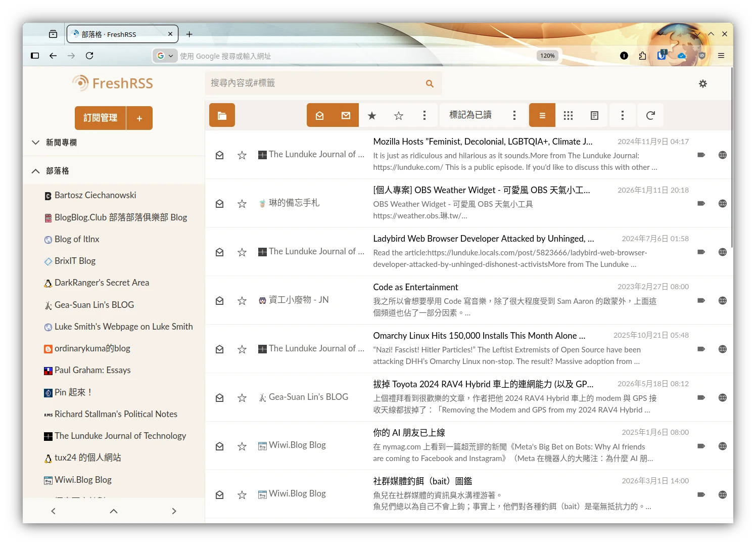Click the 標記為已讀 button
Image resolution: width=756 pixels, height=546 pixels.
click(470, 115)
